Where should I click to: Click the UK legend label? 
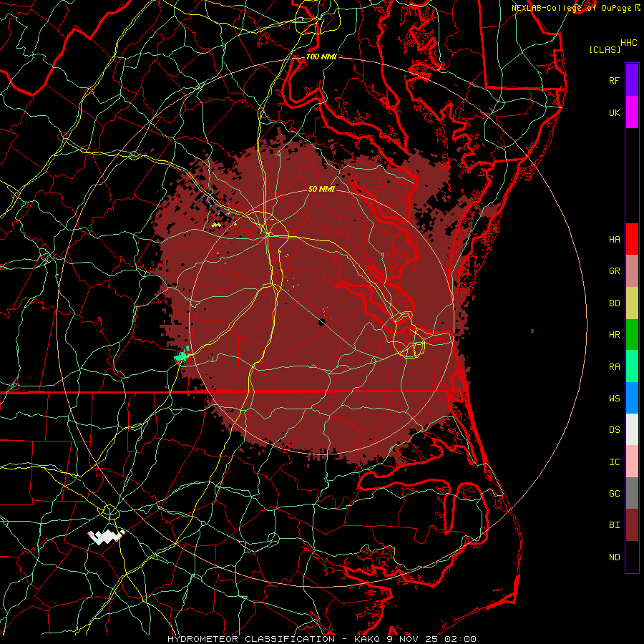(614, 112)
